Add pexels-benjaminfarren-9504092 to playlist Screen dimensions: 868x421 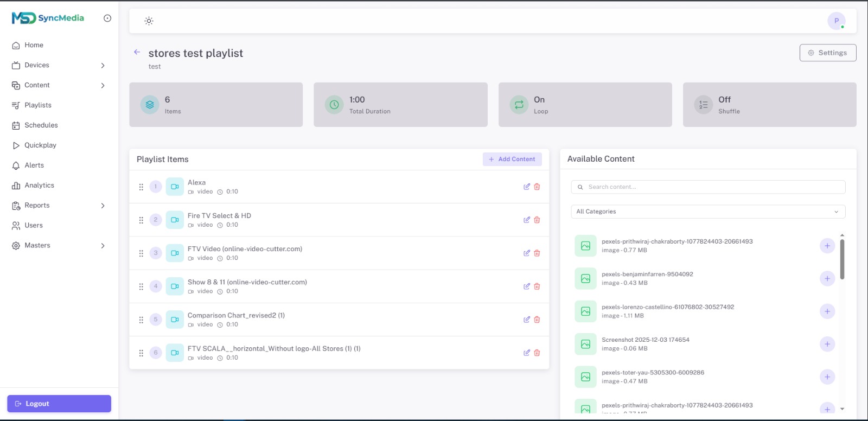tap(827, 278)
